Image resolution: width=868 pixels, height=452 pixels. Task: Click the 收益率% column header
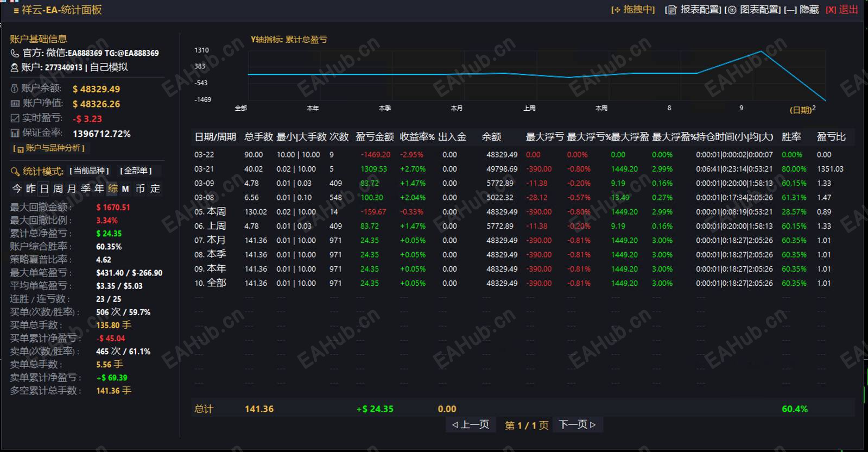[x=417, y=137]
